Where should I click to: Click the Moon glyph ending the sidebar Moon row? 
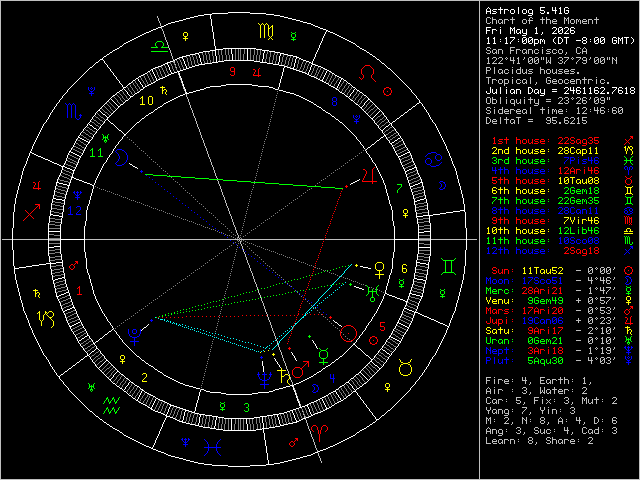(629, 280)
